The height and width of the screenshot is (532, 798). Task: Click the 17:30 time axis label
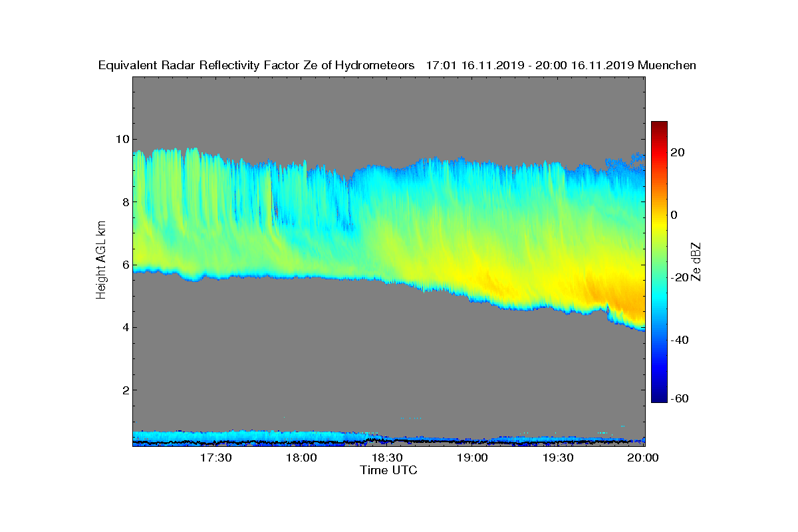216,458
